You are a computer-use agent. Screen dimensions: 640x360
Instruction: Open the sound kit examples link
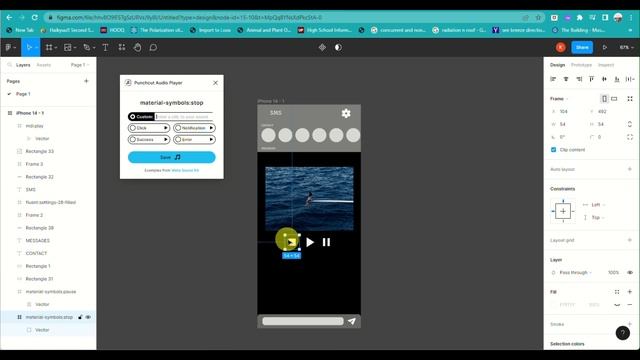click(185, 170)
